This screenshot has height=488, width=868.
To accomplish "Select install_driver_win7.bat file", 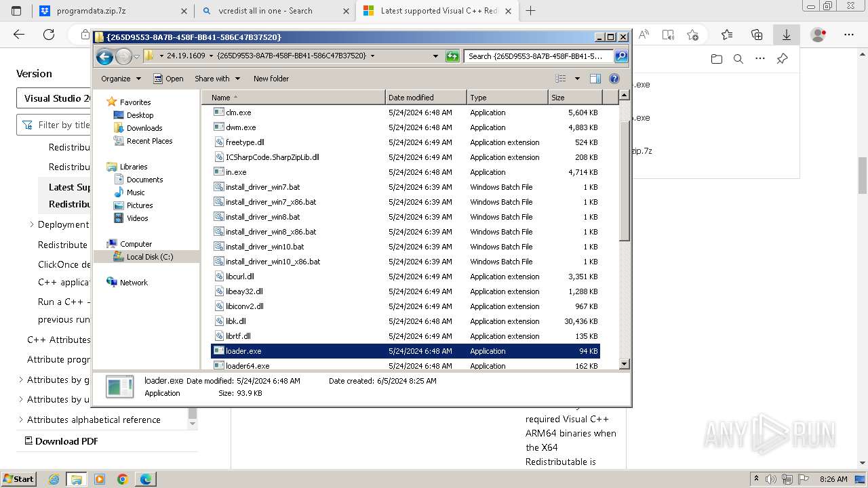I will pos(406,187).
